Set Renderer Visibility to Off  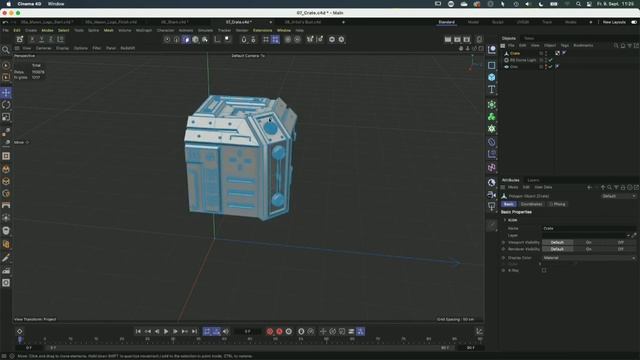click(620, 249)
